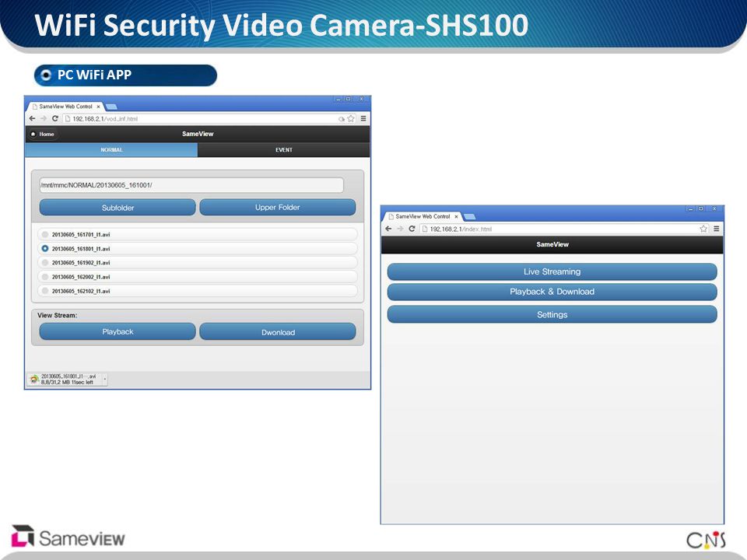
Task: Click Playback button under View Stream
Action: (x=117, y=331)
